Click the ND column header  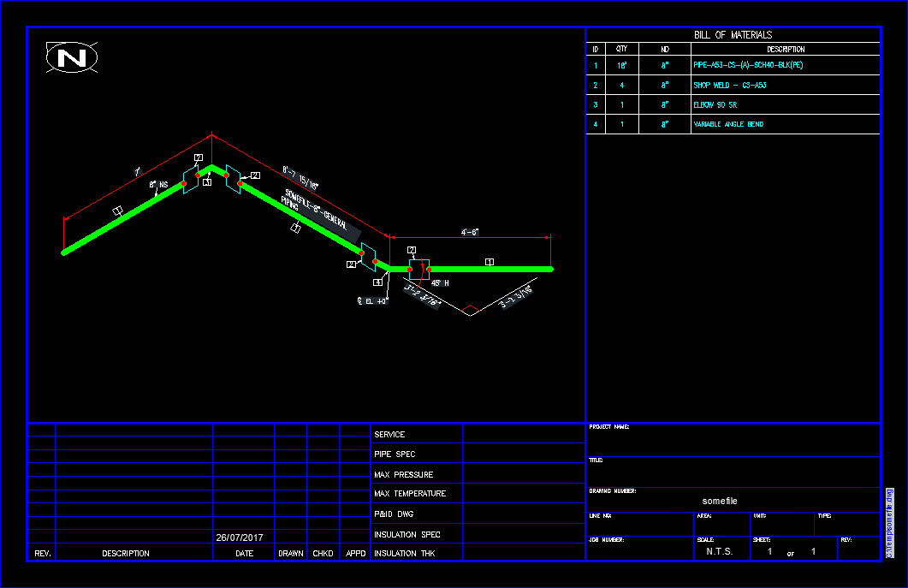point(665,50)
